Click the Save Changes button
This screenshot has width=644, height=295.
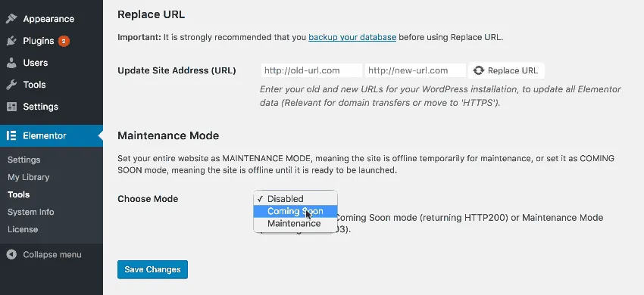[x=152, y=269]
